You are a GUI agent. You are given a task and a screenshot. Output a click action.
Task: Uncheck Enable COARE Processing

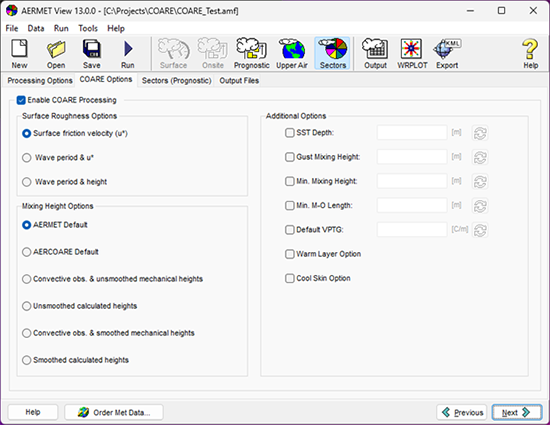21,100
